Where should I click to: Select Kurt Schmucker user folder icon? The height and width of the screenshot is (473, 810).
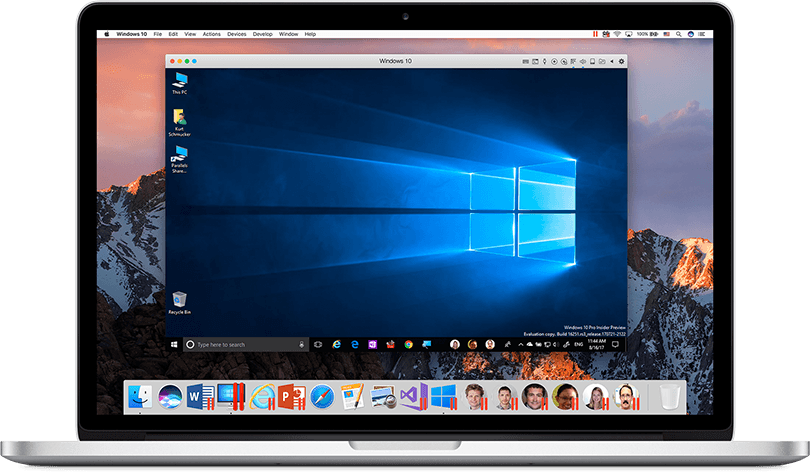(x=179, y=122)
